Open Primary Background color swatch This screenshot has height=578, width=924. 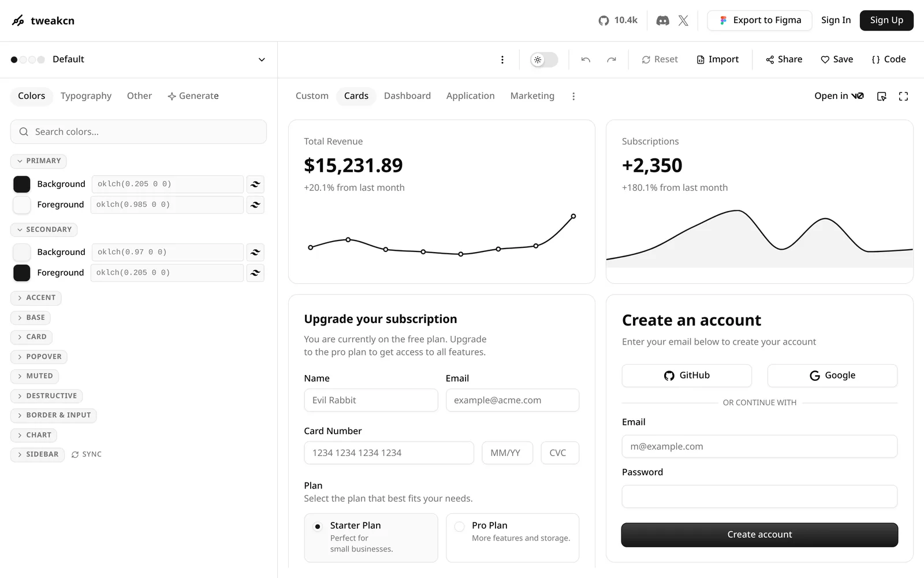click(22, 184)
